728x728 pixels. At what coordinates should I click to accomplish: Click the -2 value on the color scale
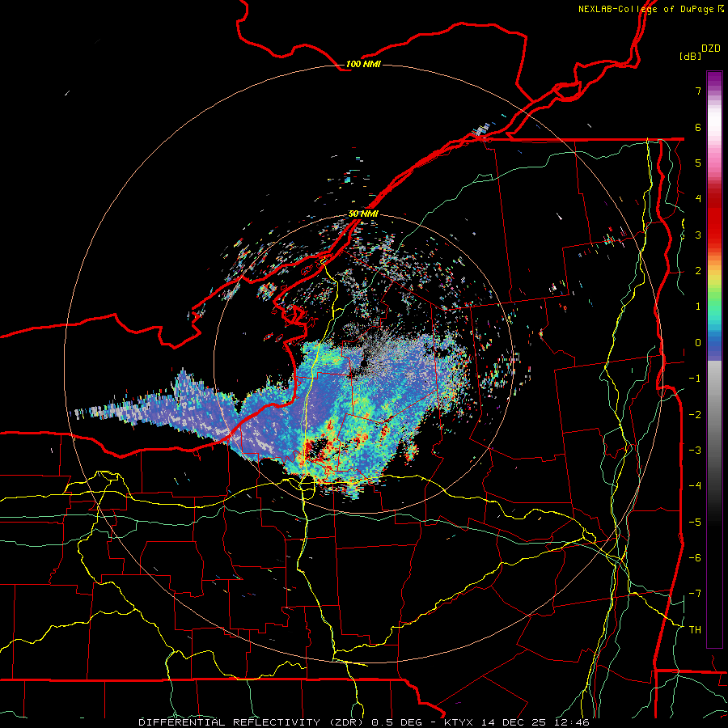point(695,415)
